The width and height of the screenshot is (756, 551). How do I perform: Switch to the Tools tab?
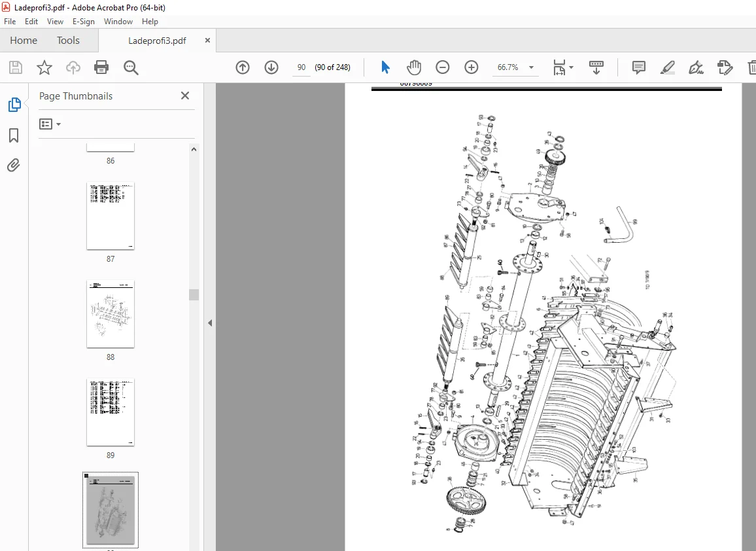[x=68, y=41]
